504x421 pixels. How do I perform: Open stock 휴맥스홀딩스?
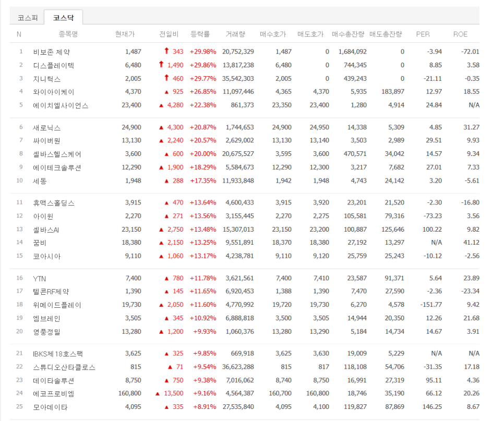click(53, 203)
